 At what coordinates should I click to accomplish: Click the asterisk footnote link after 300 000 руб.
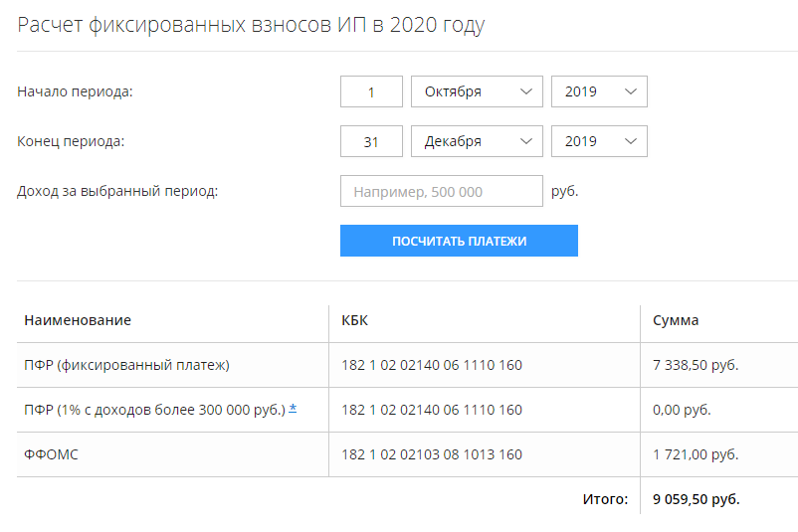tap(293, 409)
